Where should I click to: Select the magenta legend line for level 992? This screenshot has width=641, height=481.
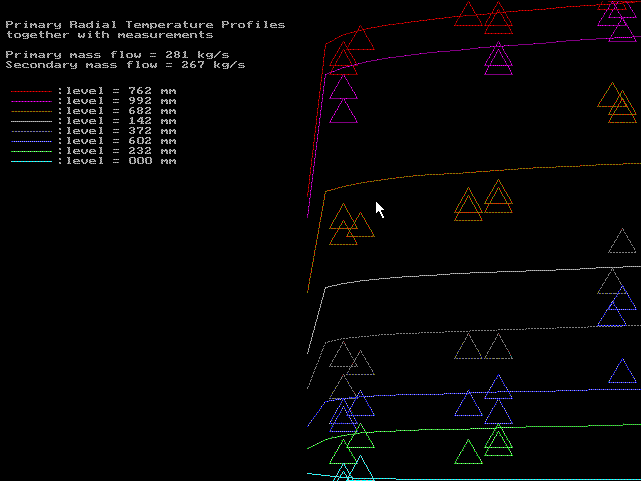[31, 101]
